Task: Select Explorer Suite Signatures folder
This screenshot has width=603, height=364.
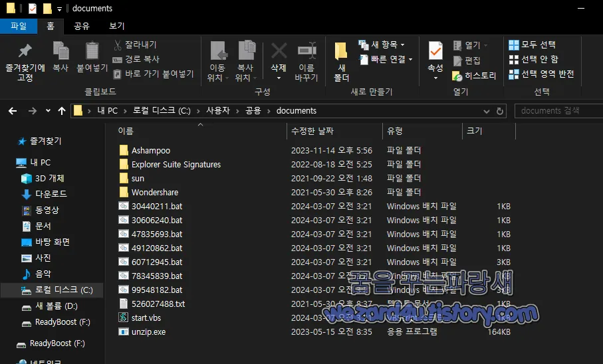Action: point(170,165)
